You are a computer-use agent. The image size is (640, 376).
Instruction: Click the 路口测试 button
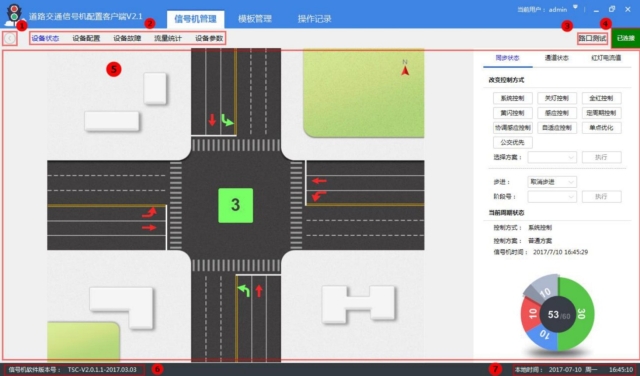pyautogui.click(x=592, y=39)
